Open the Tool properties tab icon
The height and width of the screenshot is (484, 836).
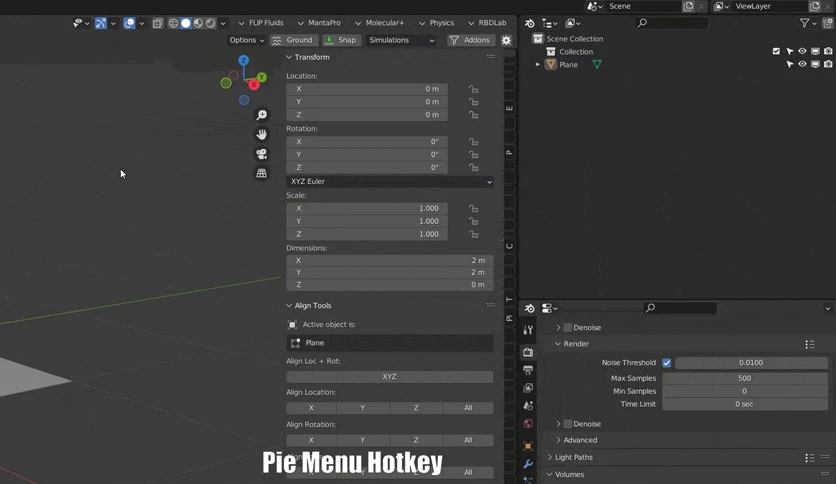coord(528,330)
